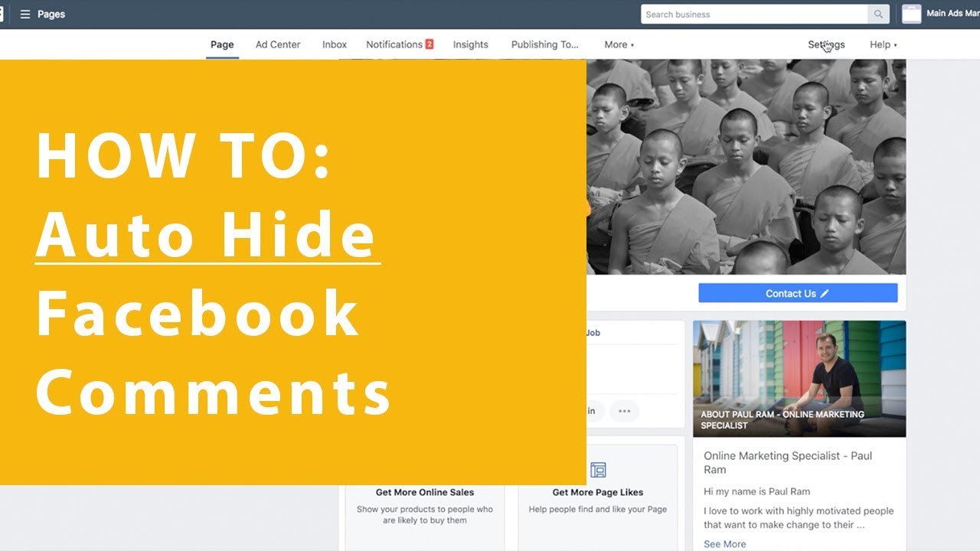The height and width of the screenshot is (551, 980).
Task: Expand the Help dropdown
Action: 884,44
